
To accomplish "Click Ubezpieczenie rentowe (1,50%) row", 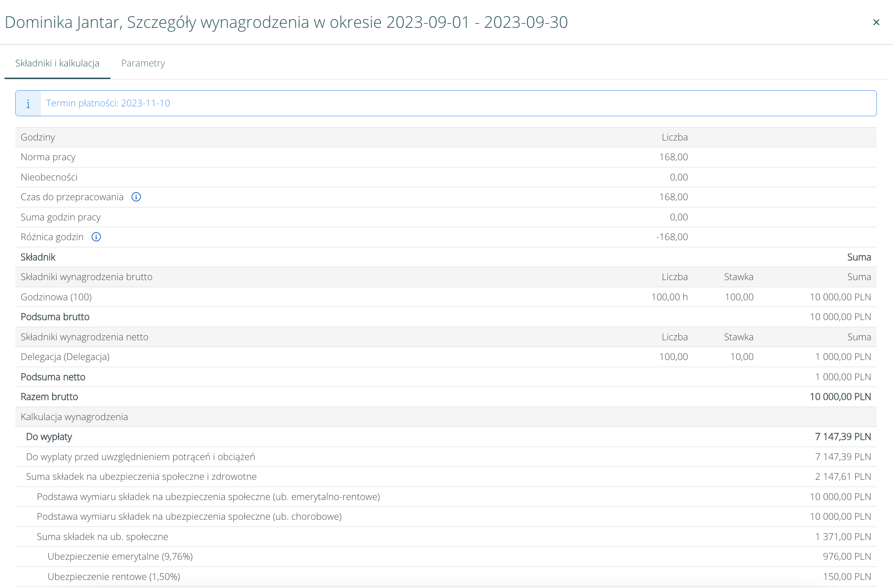I will coord(114,577).
